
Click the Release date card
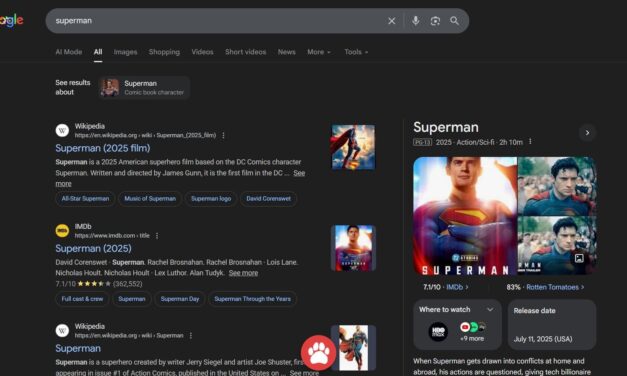(552, 325)
